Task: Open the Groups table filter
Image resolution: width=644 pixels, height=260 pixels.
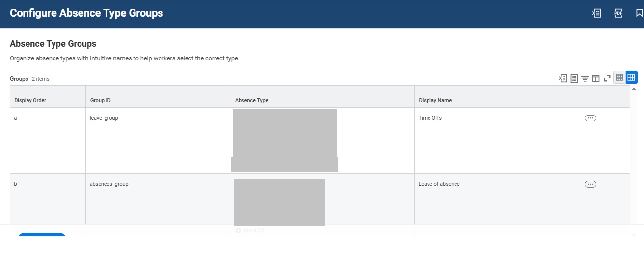Action: tap(585, 78)
